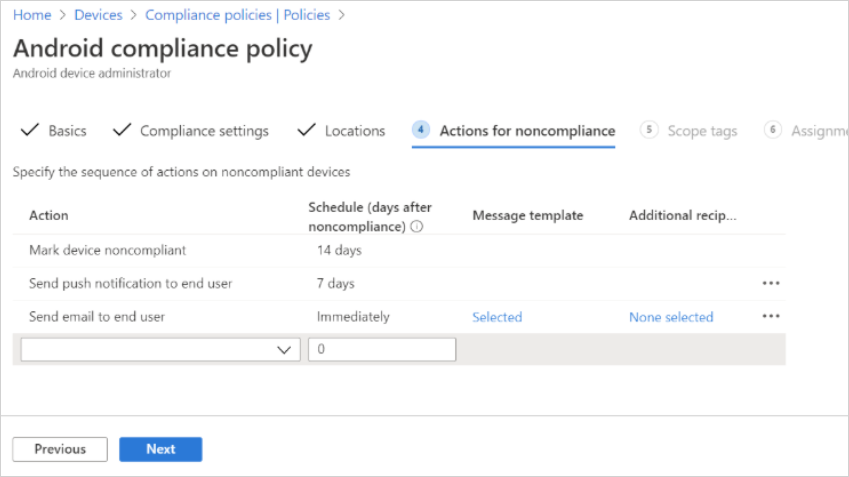Open ellipsis menu for push notification row
849x477 pixels.
tap(770, 283)
